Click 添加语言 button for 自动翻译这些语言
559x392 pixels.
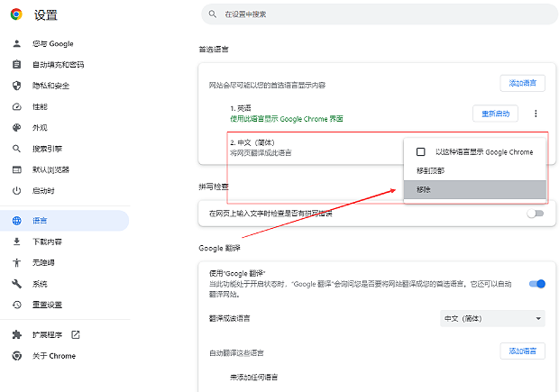pyautogui.click(x=523, y=351)
